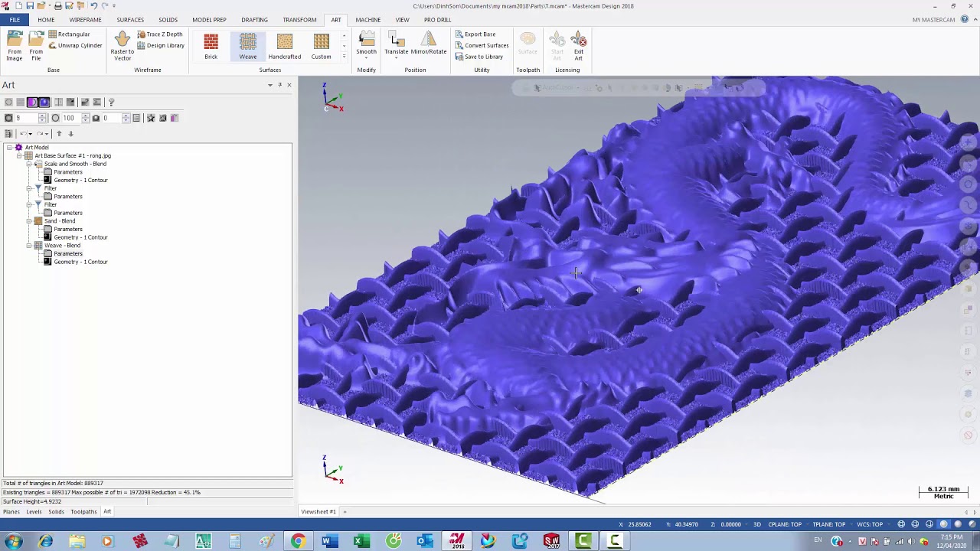Collapse Sand - Blend node
Image resolution: width=980 pixels, height=551 pixels.
coord(29,220)
